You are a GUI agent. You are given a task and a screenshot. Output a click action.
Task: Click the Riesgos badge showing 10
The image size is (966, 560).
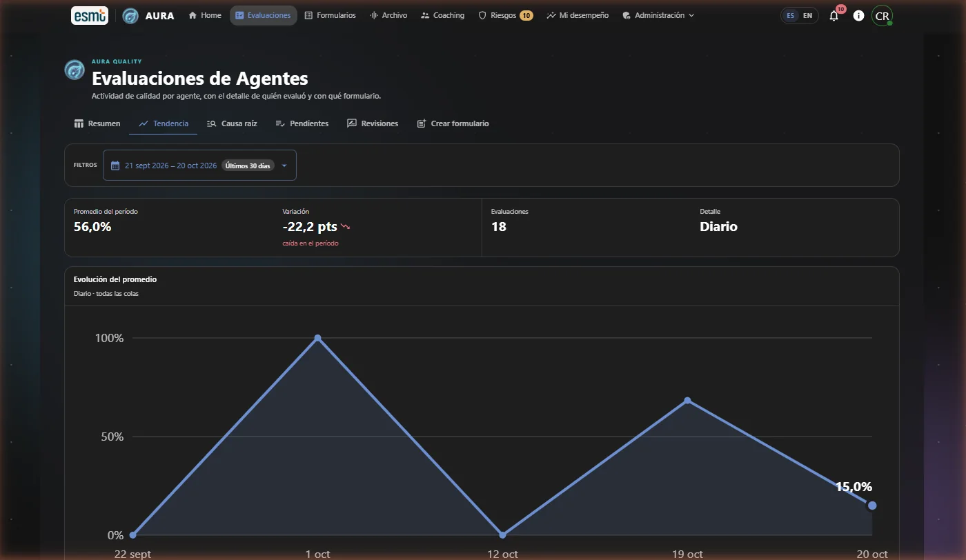point(526,15)
